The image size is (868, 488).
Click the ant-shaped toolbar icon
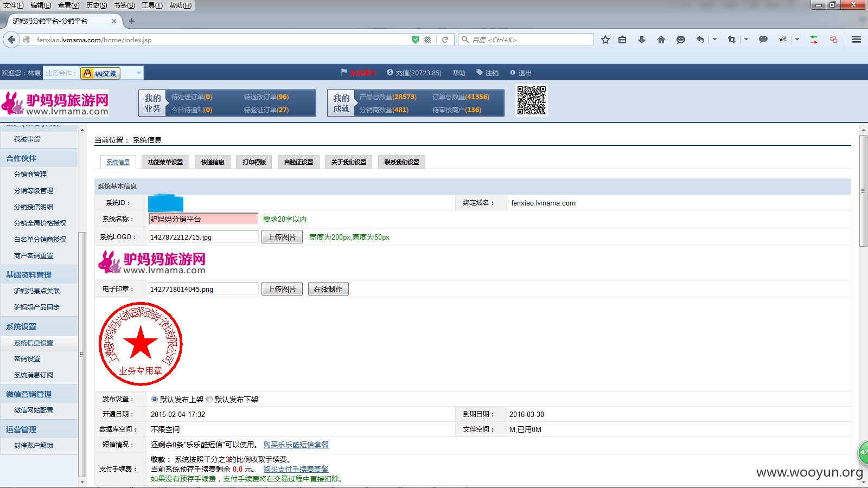(x=783, y=40)
